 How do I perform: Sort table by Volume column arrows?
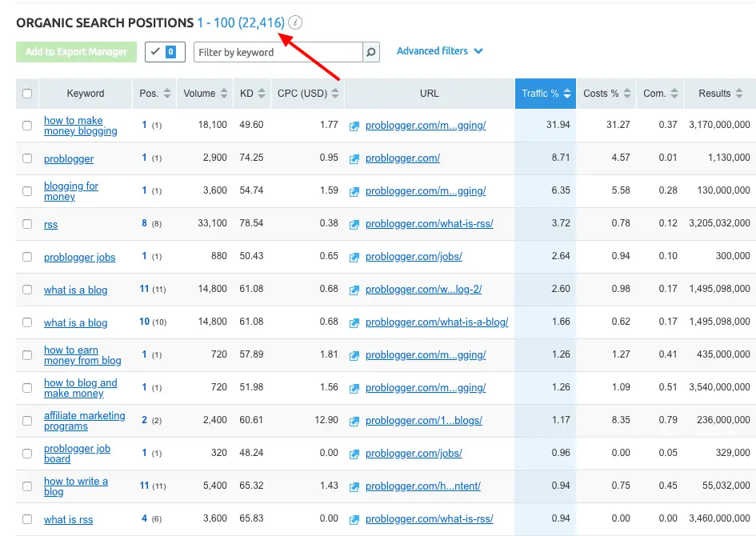tap(224, 94)
